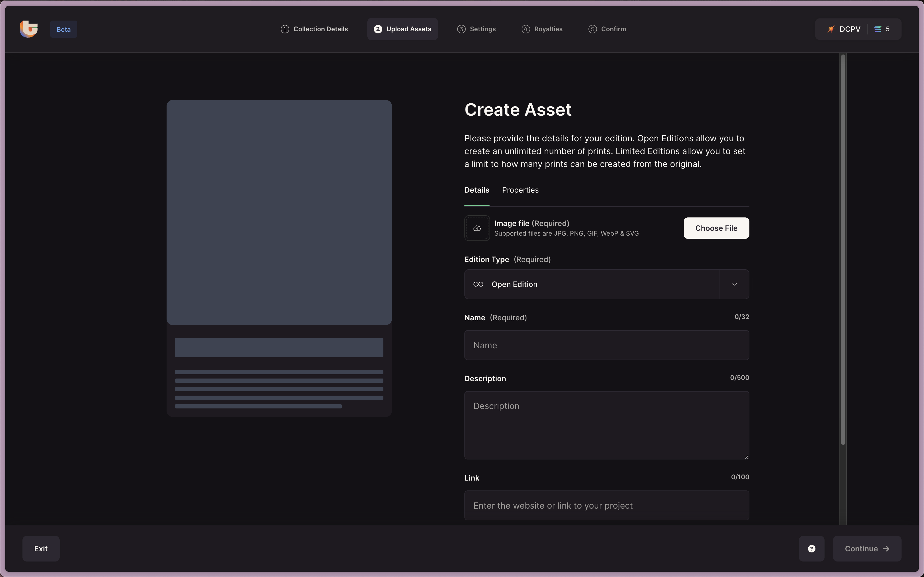
Task: Click the Beta badge
Action: [x=63, y=29]
